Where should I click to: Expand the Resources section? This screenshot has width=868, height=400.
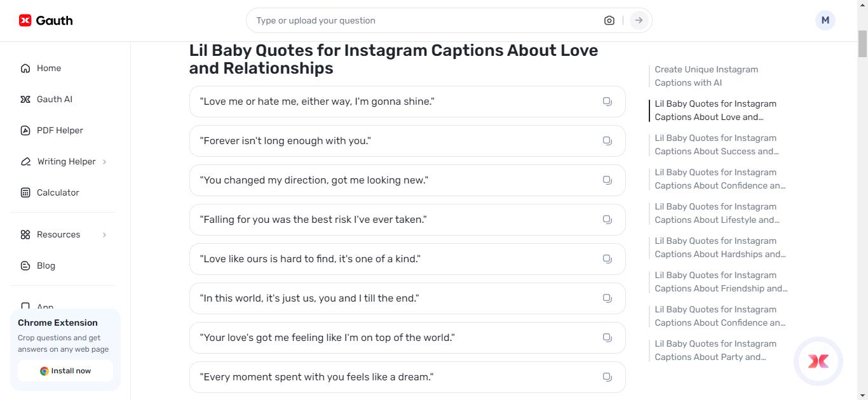click(58, 234)
